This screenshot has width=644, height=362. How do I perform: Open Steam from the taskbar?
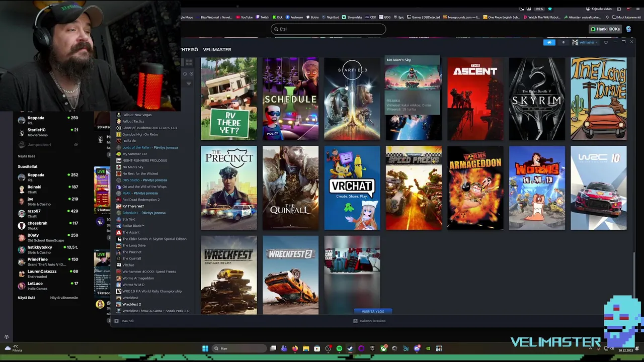pos(350,348)
